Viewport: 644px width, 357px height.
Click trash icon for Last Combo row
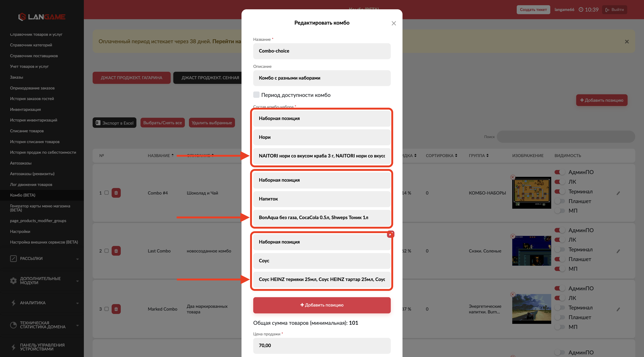116,251
